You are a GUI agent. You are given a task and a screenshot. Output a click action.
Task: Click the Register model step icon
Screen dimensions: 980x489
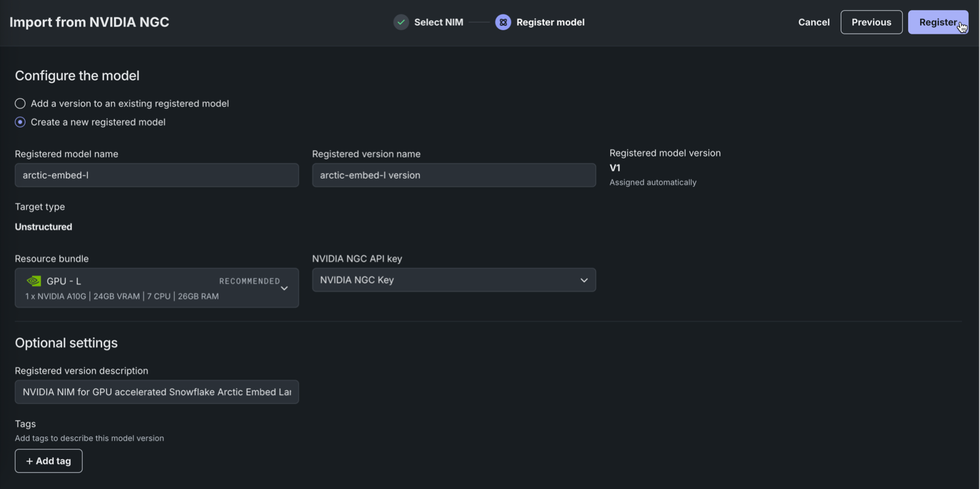coord(503,22)
